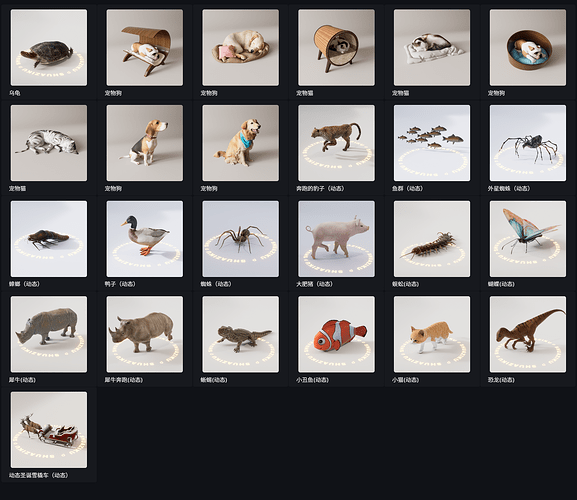577x500 pixels.
Task: Select gray tabby cat lying down thumbnail
Action: (49, 143)
